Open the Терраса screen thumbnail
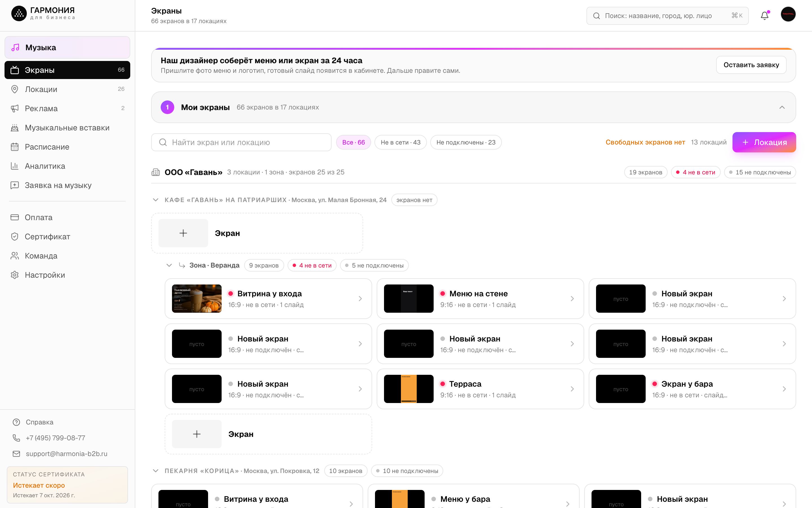The width and height of the screenshot is (812, 508). click(408, 389)
